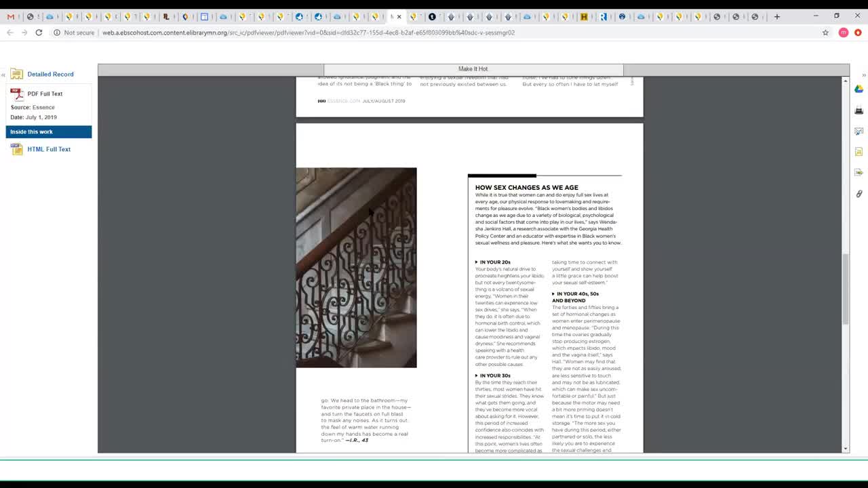Close the current active tab
The width and height of the screenshot is (868, 488).
(399, 17)
